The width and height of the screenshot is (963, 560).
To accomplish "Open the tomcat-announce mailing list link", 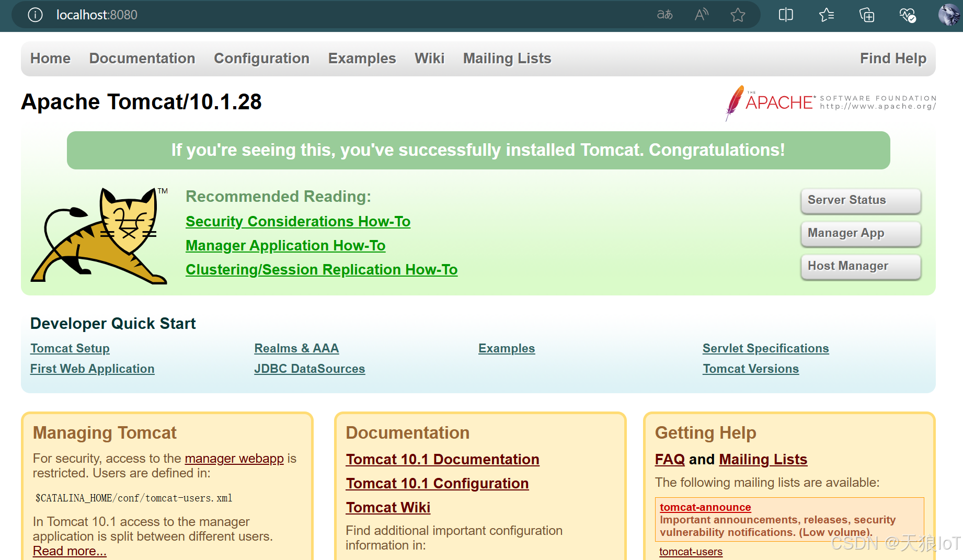I will tap(705, 507).
